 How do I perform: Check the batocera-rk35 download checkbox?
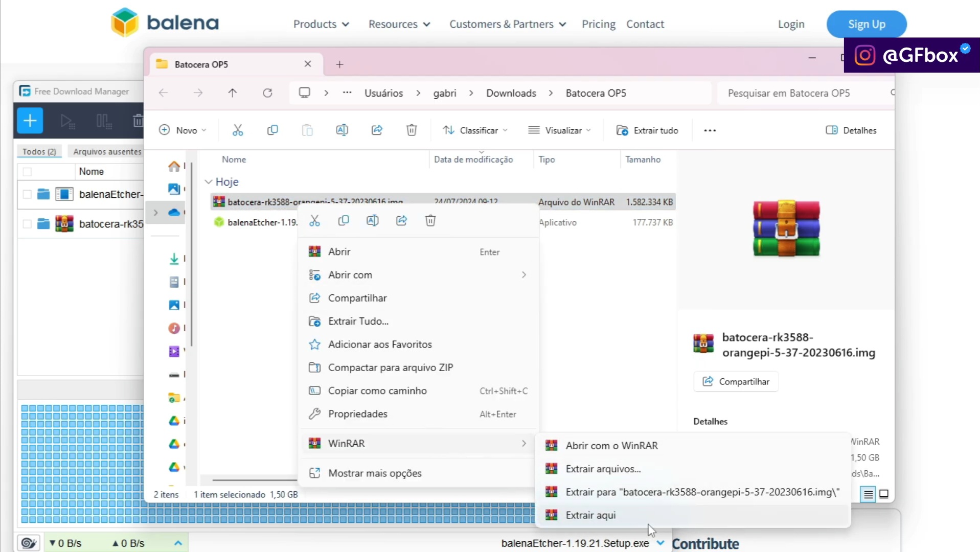coord(27,224)
